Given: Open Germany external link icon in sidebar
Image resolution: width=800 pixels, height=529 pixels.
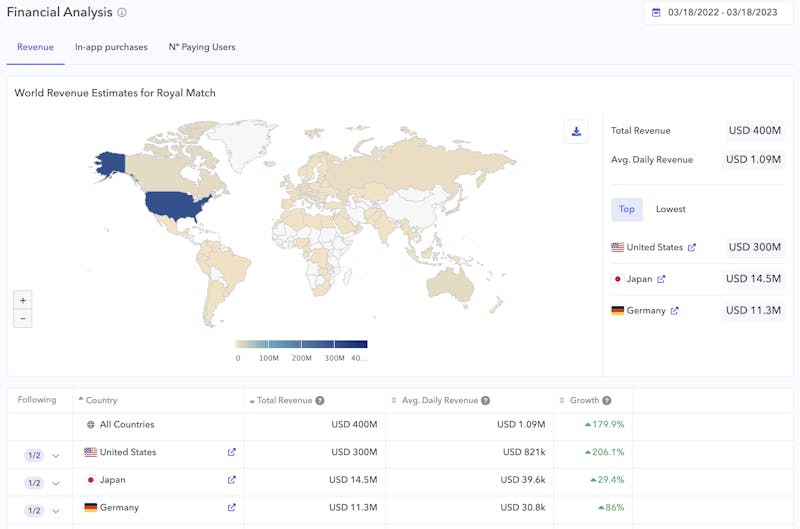Looking at the screenshot, I should pos(674,311).
